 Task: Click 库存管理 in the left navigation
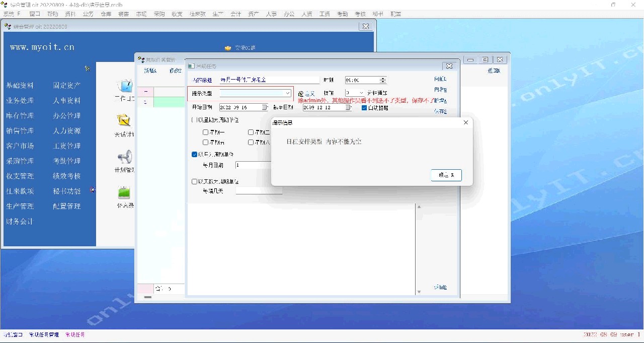pyautogui.click(x=20, y=116)
